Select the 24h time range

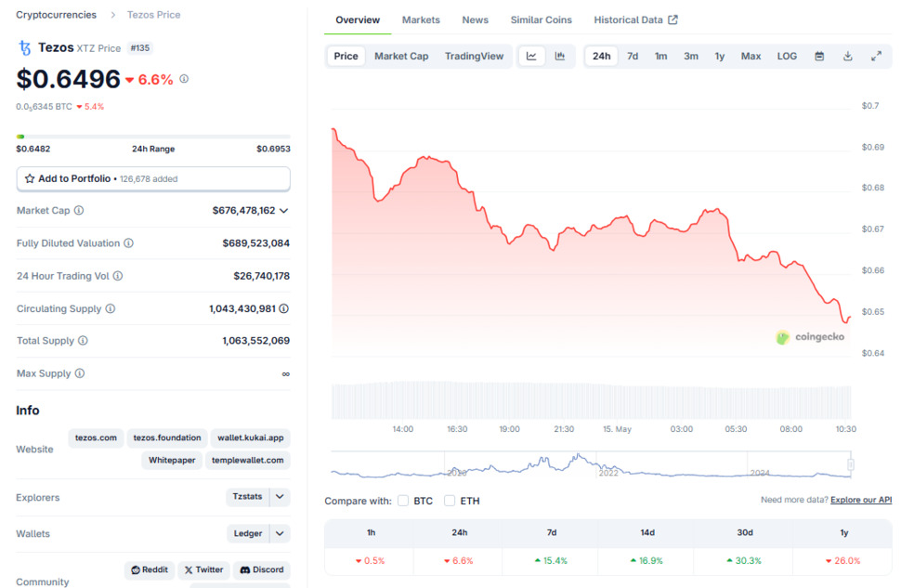click(602, 56)
